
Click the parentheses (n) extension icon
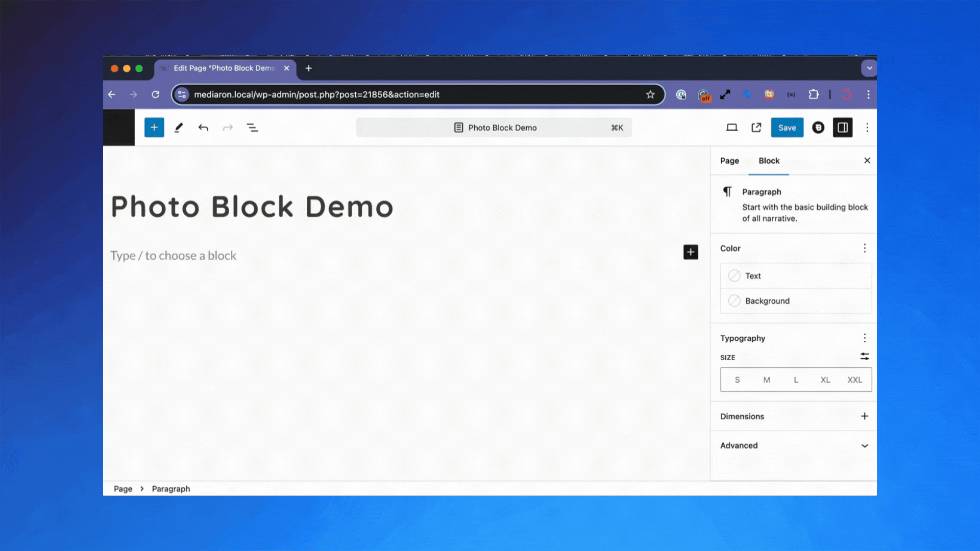pyautogui.click(x=791, y=94)
